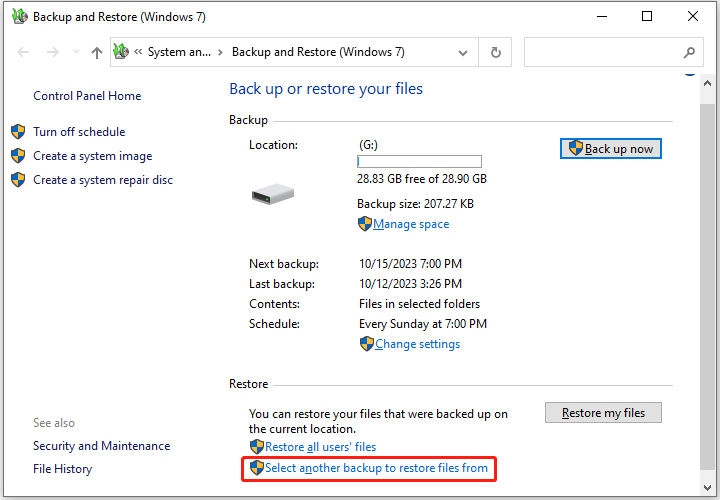Open Create a system image
The image size is (720, 500).
pyautogui.click(x=93, y=156)
